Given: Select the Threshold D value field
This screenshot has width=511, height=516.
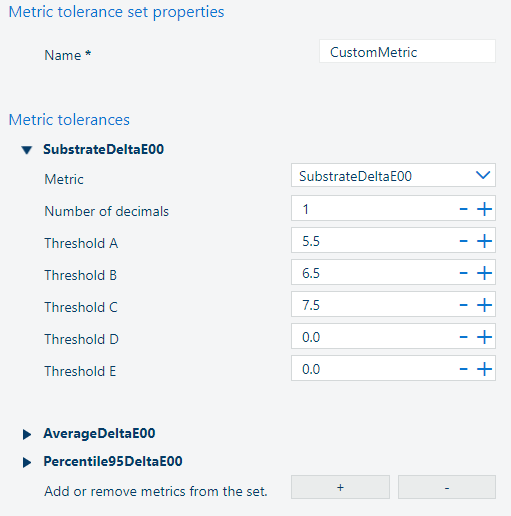Looking at the screenshot, I should pos(373,337).
